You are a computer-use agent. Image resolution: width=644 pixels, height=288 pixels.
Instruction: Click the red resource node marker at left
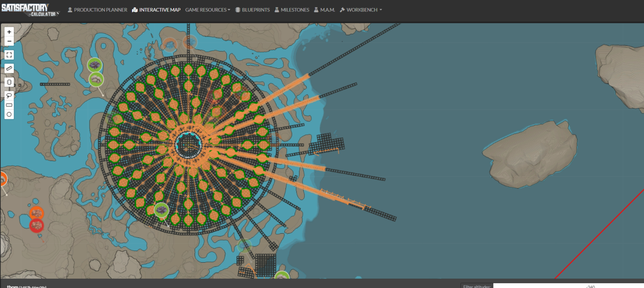(x=36, y=225)
